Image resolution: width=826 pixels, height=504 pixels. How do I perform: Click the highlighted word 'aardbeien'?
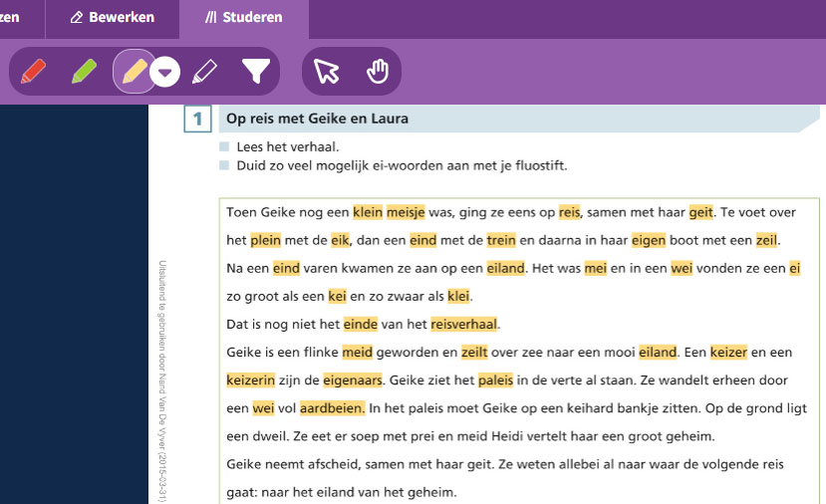(333, 408)
